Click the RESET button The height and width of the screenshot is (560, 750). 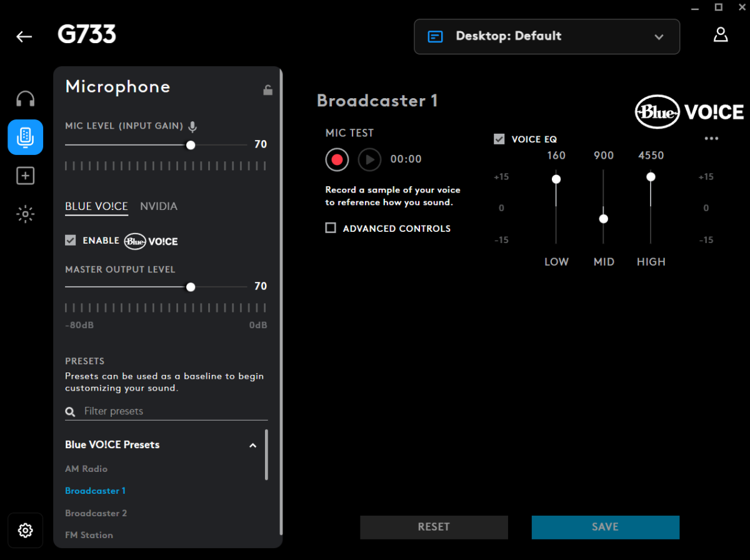[x=434, y=527]
